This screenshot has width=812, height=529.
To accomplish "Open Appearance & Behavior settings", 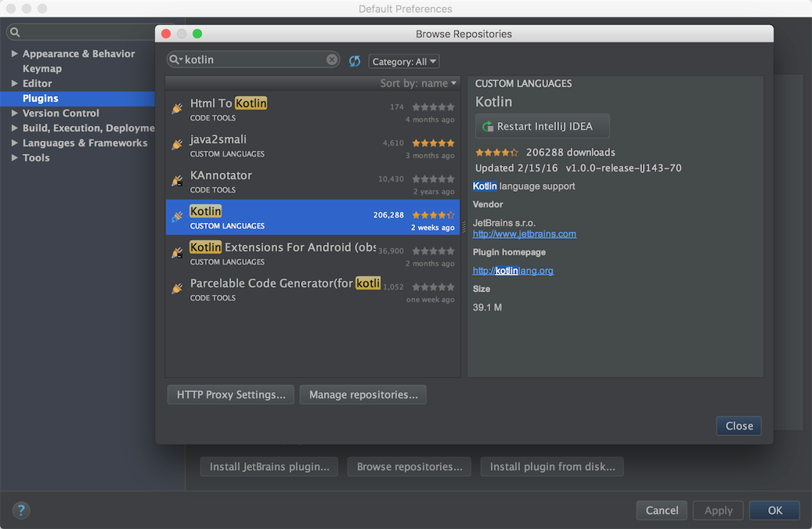I will click(x=79, y=54).
